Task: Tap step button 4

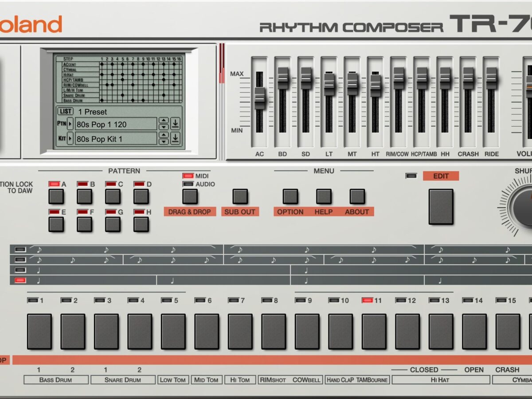Action: point(140,332)
